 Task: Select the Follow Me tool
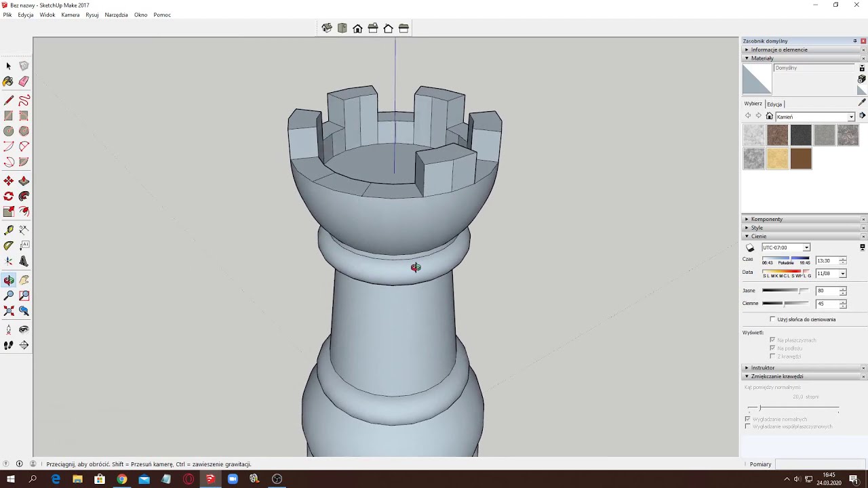coord(24,196)
